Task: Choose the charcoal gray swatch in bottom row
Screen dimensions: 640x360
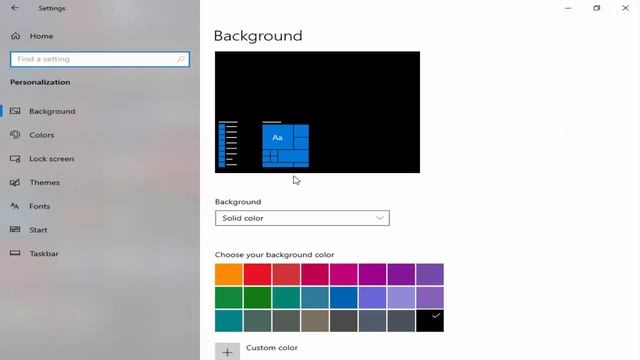Action: (x=344, y=321)
